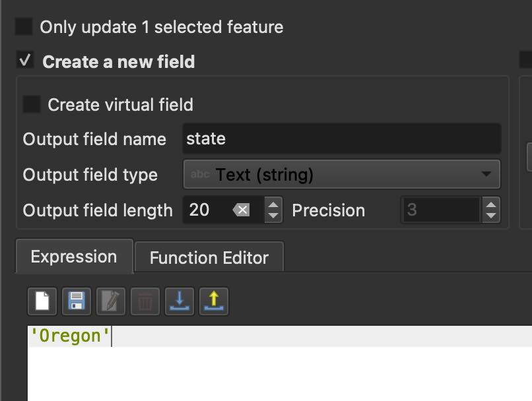Clear the output field length value
Viewport: 532px width, 401px height.
(x=242, y=210)
